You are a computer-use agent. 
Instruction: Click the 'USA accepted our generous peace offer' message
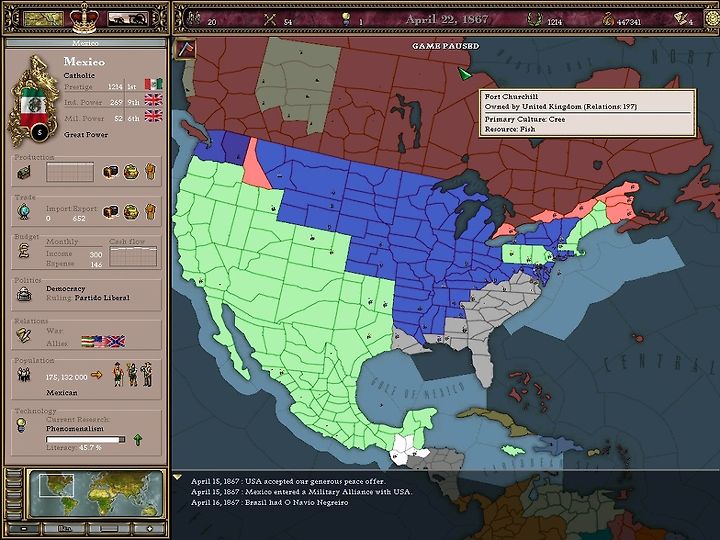[315, 481]
